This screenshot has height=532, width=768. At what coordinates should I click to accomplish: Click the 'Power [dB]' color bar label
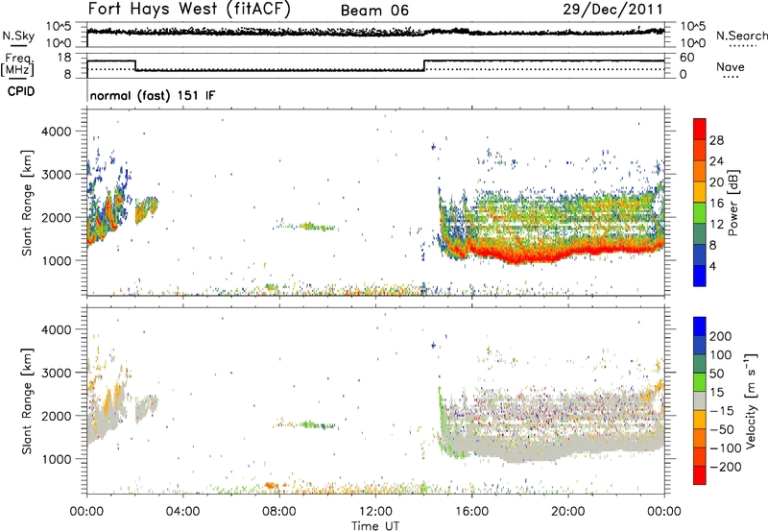(733, 203)
